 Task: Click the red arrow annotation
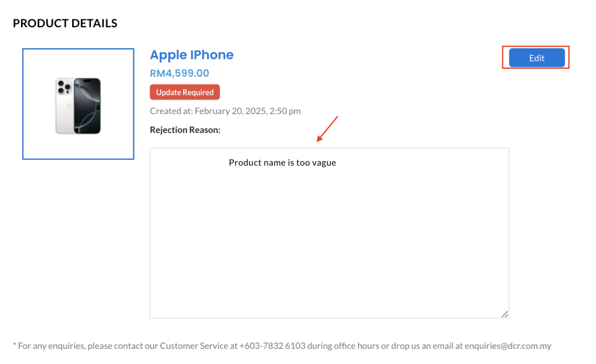coord(327,129)
